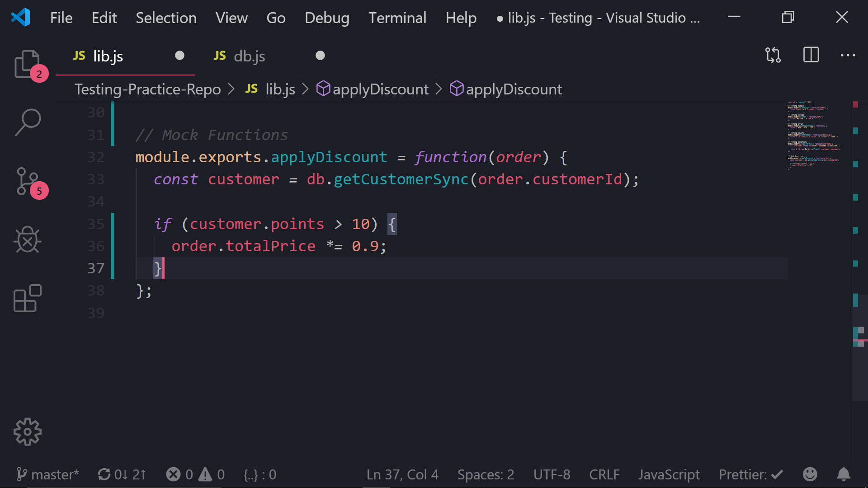Open the Terminal menu
Image resolution: width=868 pixels, height=488 pixels.
397,18
